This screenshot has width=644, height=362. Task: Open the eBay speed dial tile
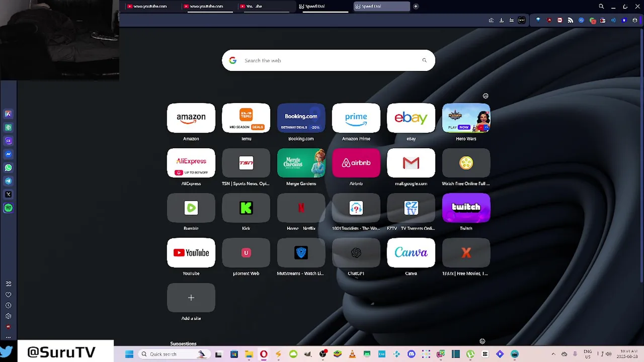click(411, 118)
